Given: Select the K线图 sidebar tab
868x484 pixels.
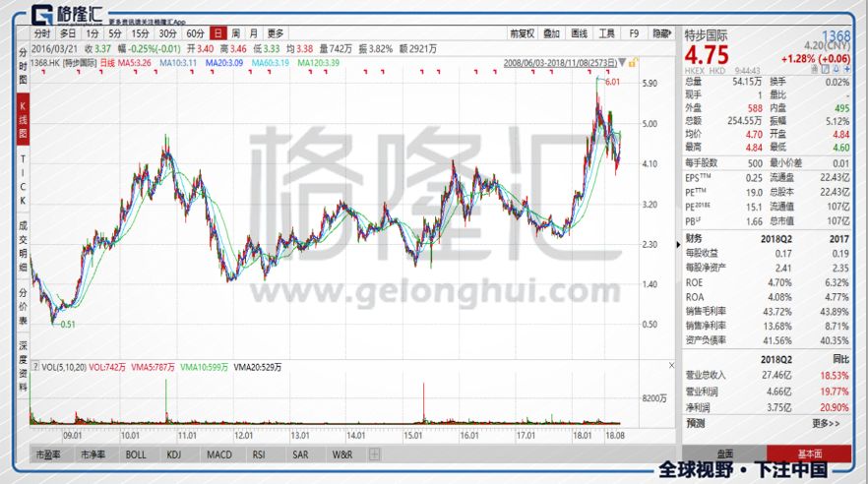Looking at the screenshot, I should 23,119.
